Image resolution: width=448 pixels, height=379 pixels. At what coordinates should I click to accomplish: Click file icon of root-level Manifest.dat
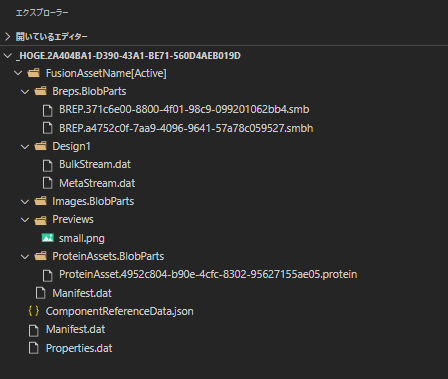click(x=34, y=330)
